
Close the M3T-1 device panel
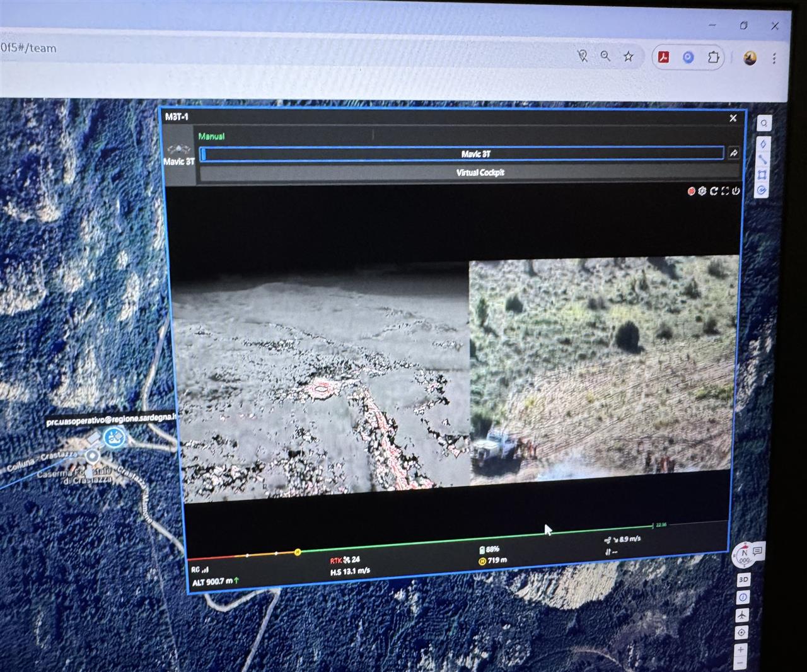pos(733,118)
